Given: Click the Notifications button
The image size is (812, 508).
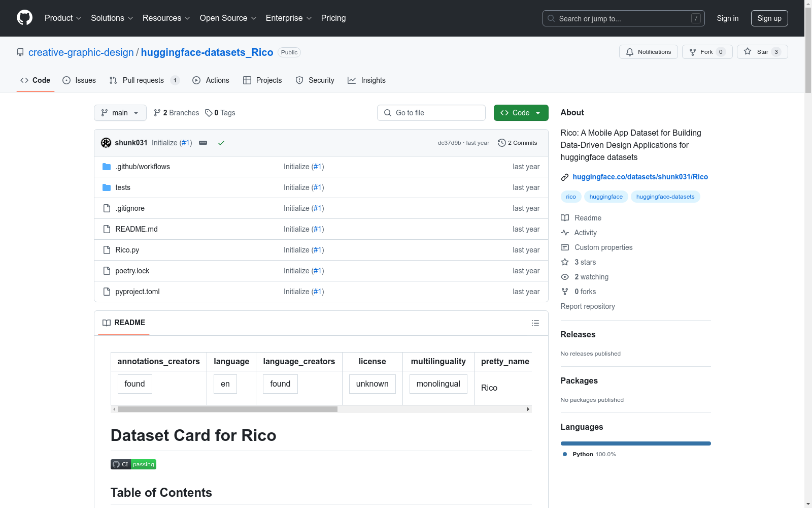Looking at the screenshot, I should click(x=649, y=52).
